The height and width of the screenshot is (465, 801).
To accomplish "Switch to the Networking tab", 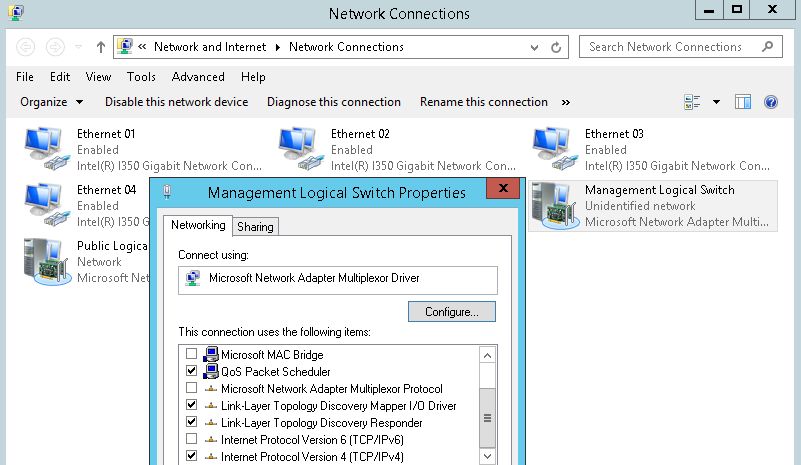I will click(x=198, y=225).
